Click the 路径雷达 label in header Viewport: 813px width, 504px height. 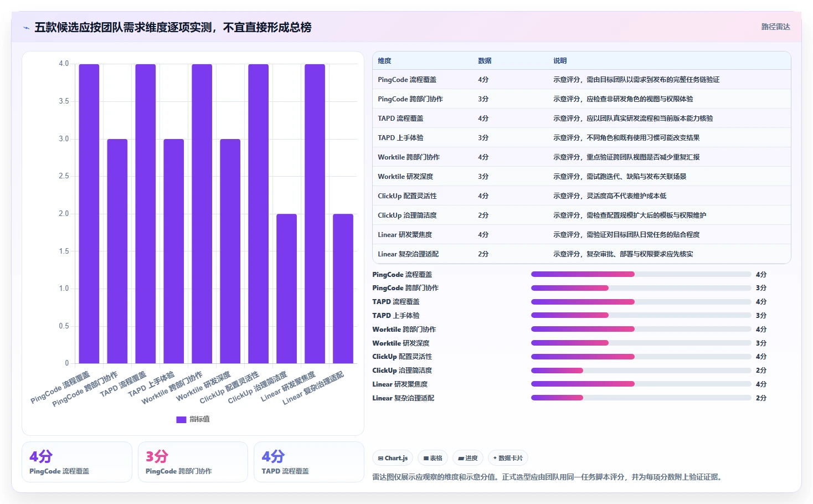pos(775,27)
